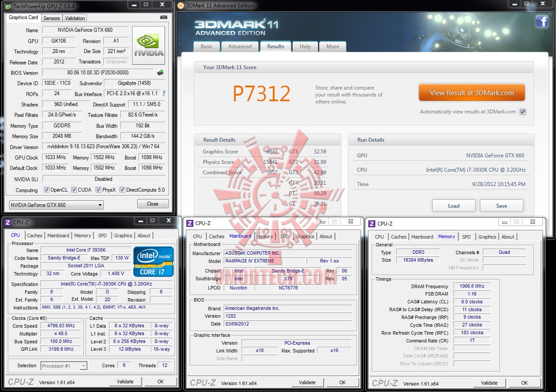Screen dimensions: 556x392
Task: Switch to the Basic tab in 3DMark
Action: (207, 47)
